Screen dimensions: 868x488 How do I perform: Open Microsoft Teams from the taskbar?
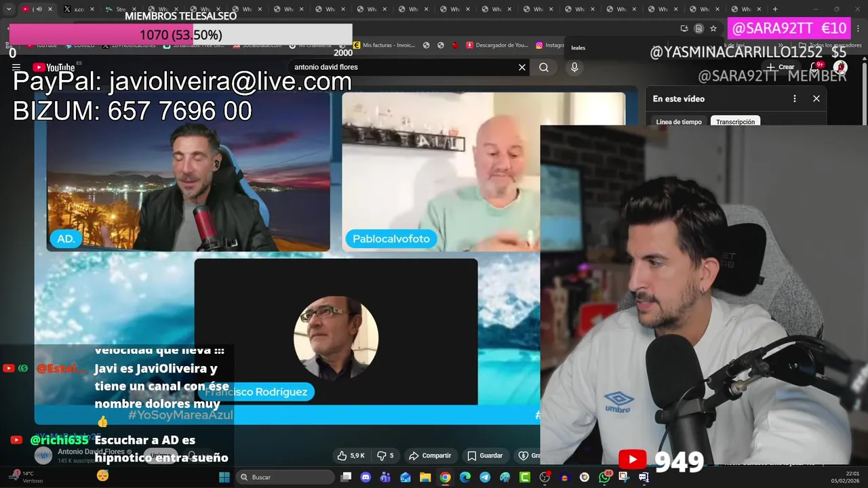(x=385, y=477)
